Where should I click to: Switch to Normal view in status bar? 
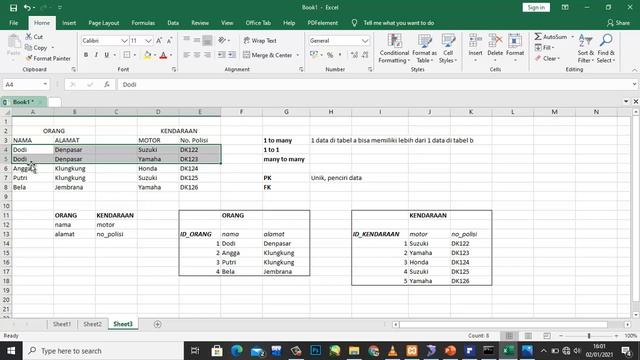click(x=509, y=336)
